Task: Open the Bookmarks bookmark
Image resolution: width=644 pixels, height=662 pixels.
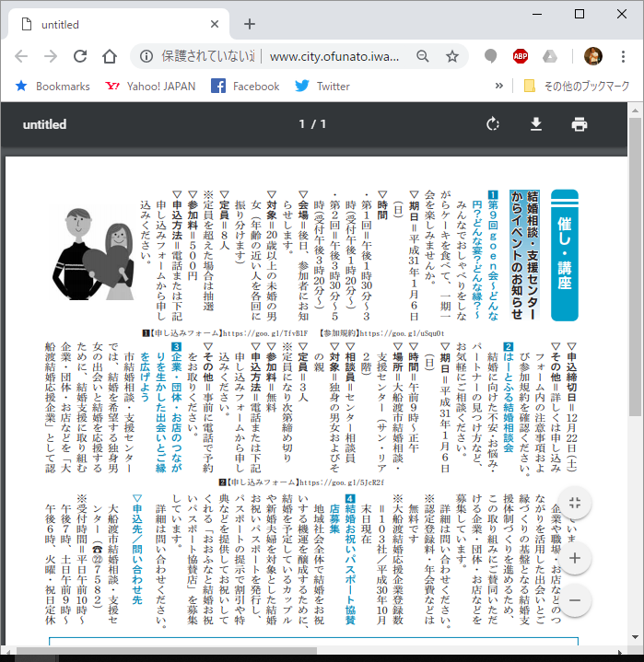Action: point(53,87)
